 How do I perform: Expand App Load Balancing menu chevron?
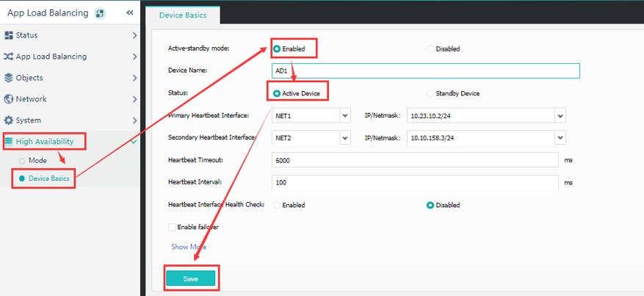click(x=134, y=57)
